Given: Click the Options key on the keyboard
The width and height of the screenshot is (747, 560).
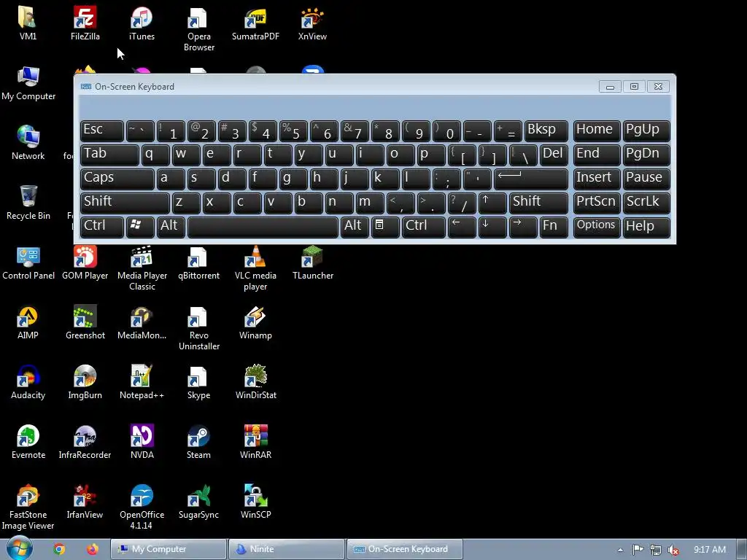Looking at the screenshot, I should click(596, 227).
